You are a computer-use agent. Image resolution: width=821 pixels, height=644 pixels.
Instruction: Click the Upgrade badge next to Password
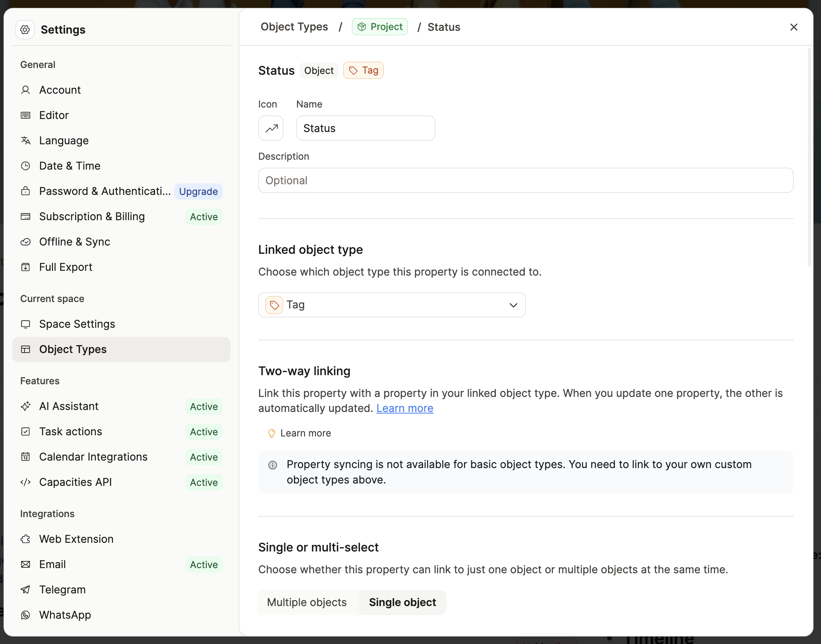click(x=198, y=191)
